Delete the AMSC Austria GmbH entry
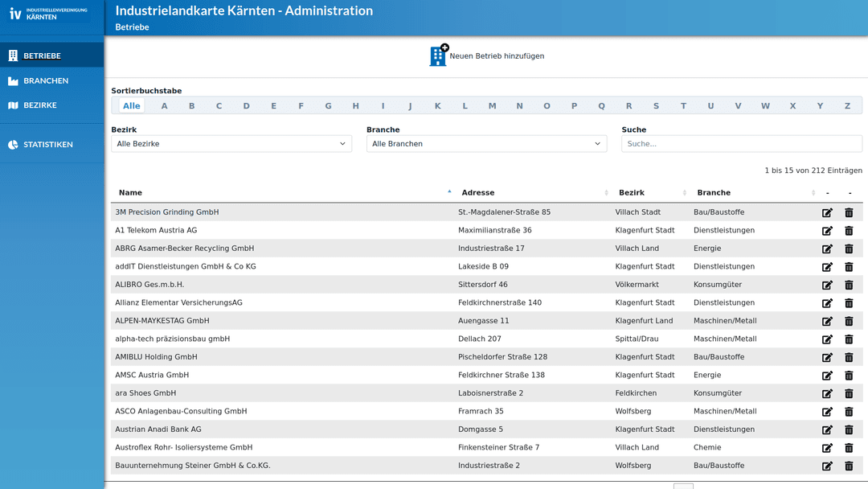This screenshot has width=868, height=489. coord(849,376)
